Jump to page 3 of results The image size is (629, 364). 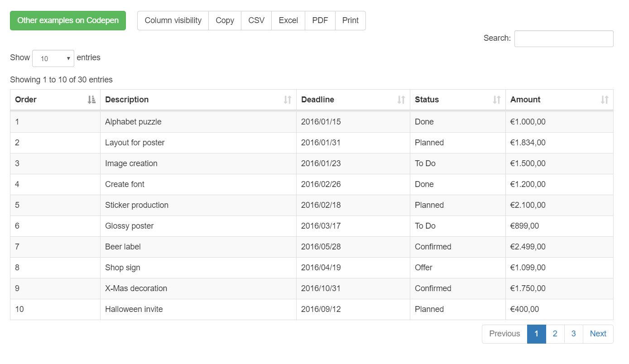(573, 334)
